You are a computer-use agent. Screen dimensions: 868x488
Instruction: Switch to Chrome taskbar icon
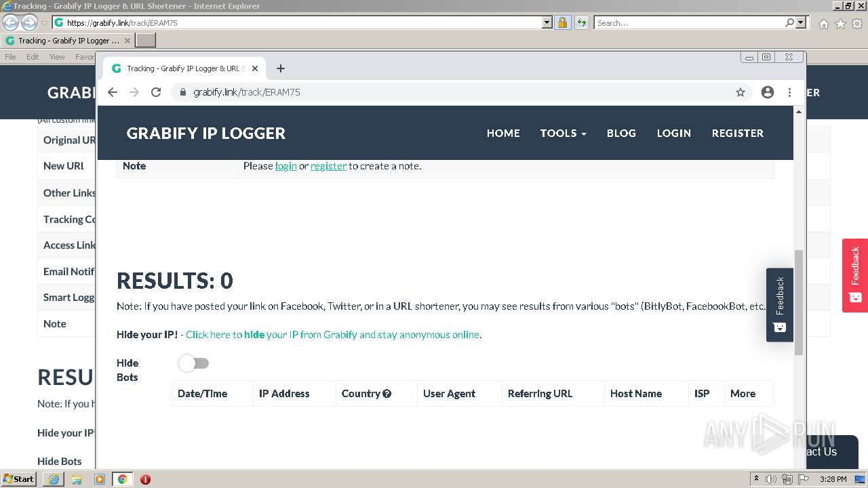click(123, 479)
